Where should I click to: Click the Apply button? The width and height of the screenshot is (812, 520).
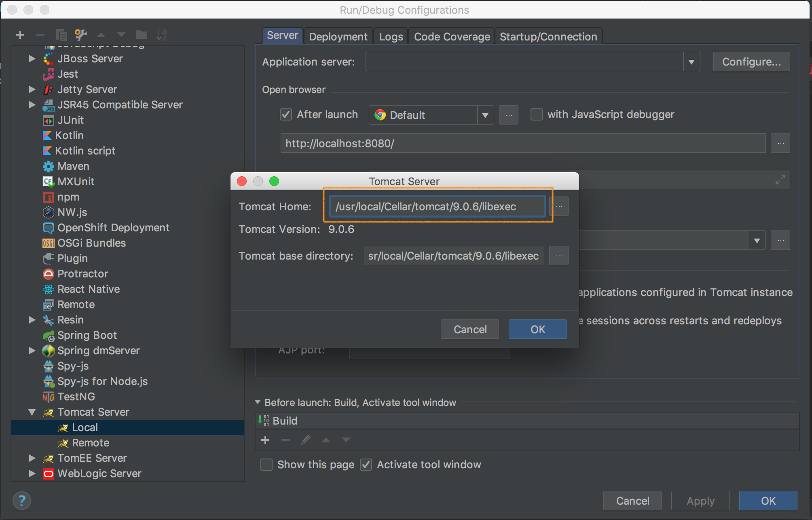(700, 501)
